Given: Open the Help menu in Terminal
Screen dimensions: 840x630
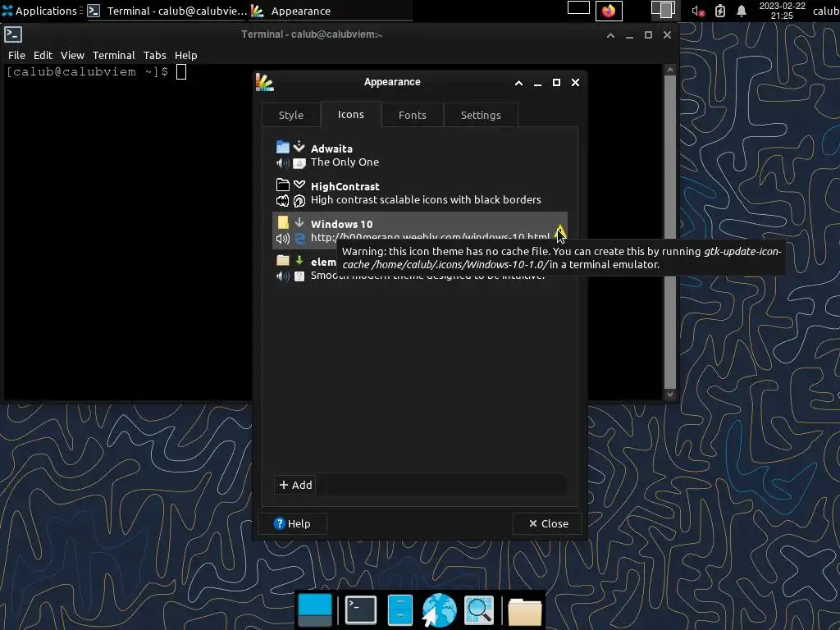Looking at the screenshot, I should click(x=186, y=55).
